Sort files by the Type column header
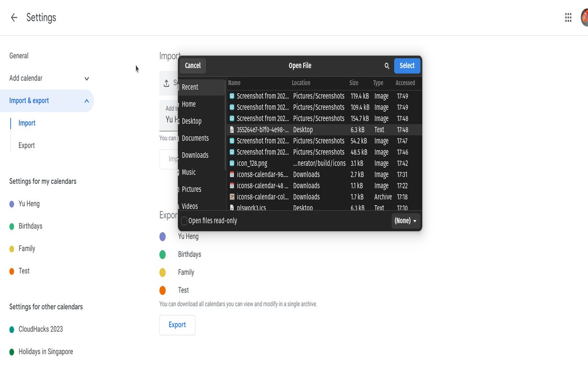This screenshot has width=588, height=368. click(x=378, y=83)
